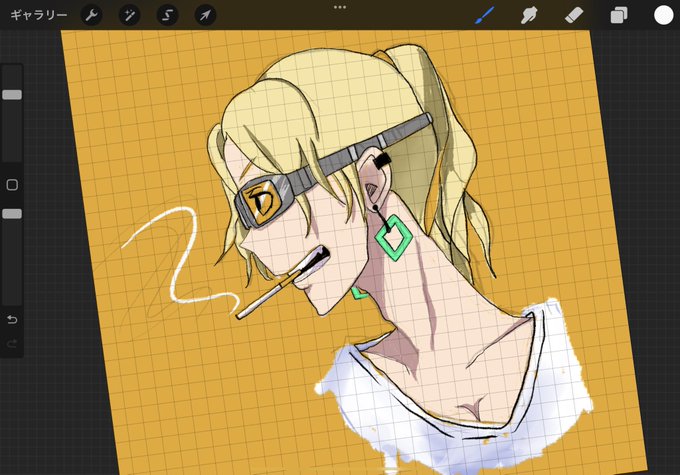680x475 pixels.
Task: Select the Eraser tool
Action: pyautogui.click(x=574, y=15)
